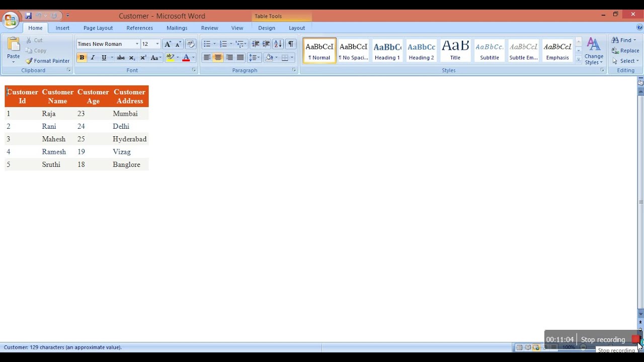
Task: Click the Customer Address header cell
Action: click(130, 97)
